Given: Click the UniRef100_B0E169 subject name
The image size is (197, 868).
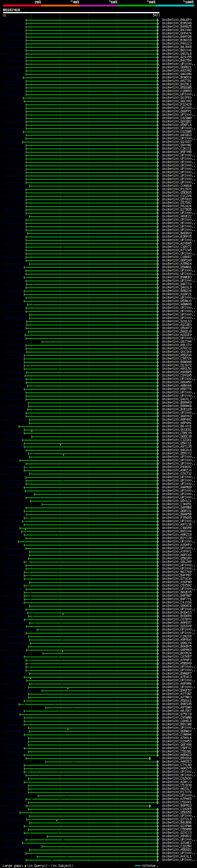Looking at the screenshot, I should (x=176, y=410).
